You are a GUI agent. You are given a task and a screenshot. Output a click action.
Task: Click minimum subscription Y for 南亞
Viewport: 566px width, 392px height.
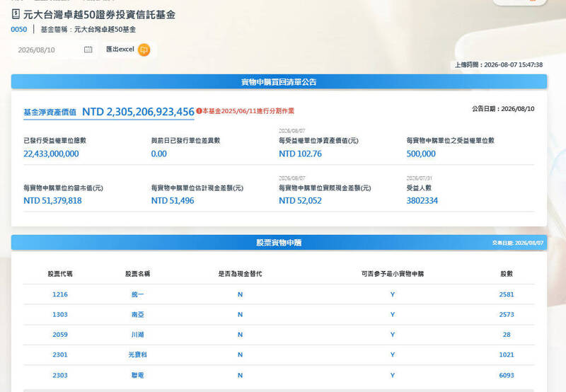click(393, 315)
